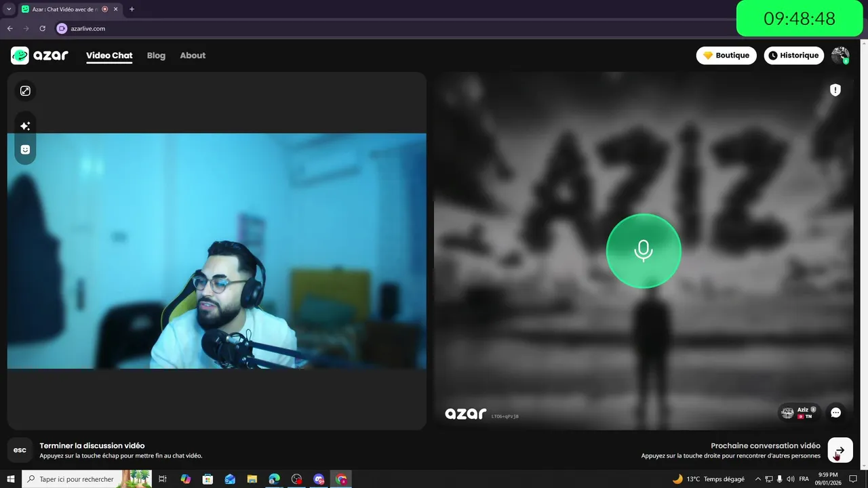Viewport: 868px width, 488px height.
Task: Click the taskbar search box
Action: (x=87, y=479)
